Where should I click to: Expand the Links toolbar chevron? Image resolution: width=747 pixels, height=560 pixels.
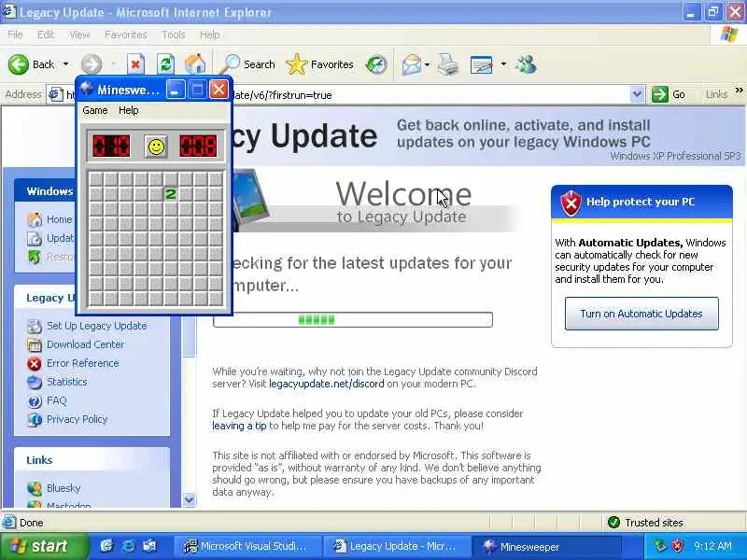point(739,90)
